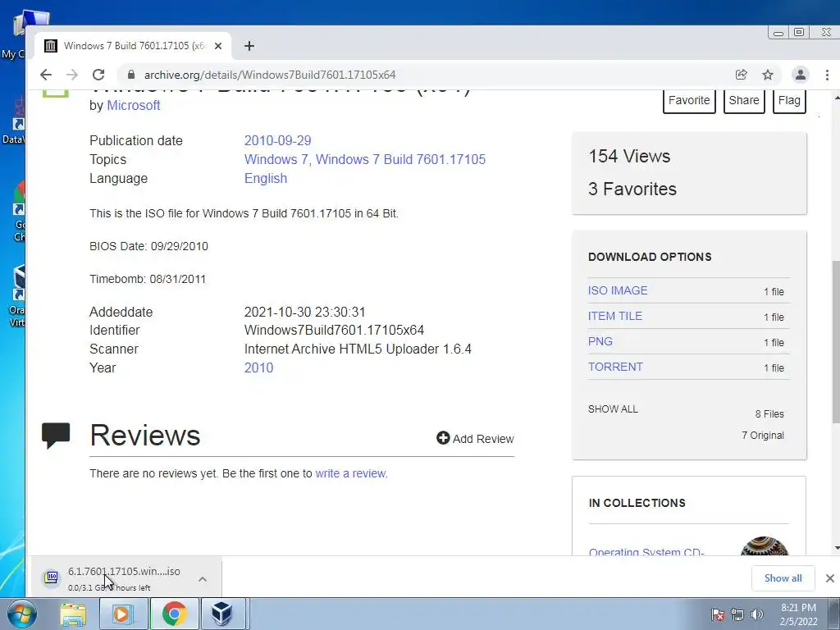Open the ITEM TILE download option

click(x=615, y=316)
